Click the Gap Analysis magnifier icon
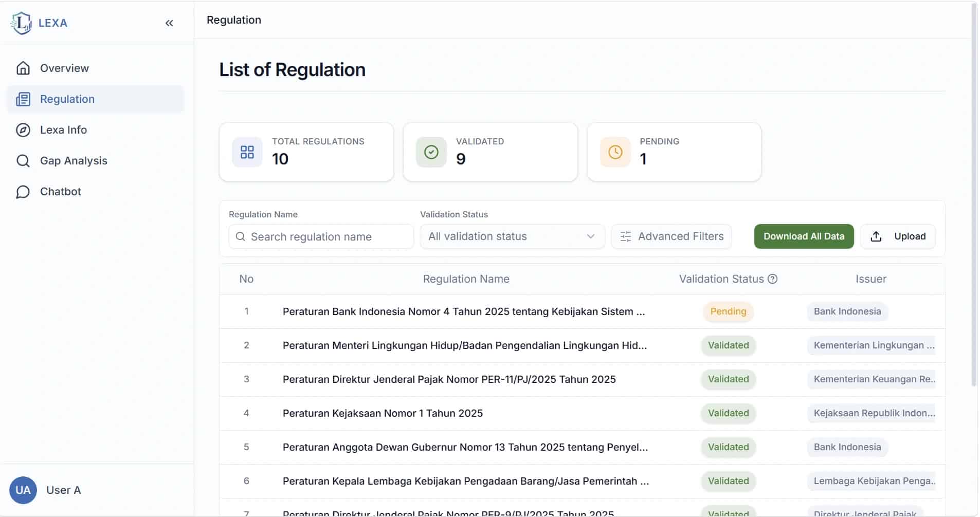Image resolution: width=980 pixels, height=517 pixels. click(23, 161)
